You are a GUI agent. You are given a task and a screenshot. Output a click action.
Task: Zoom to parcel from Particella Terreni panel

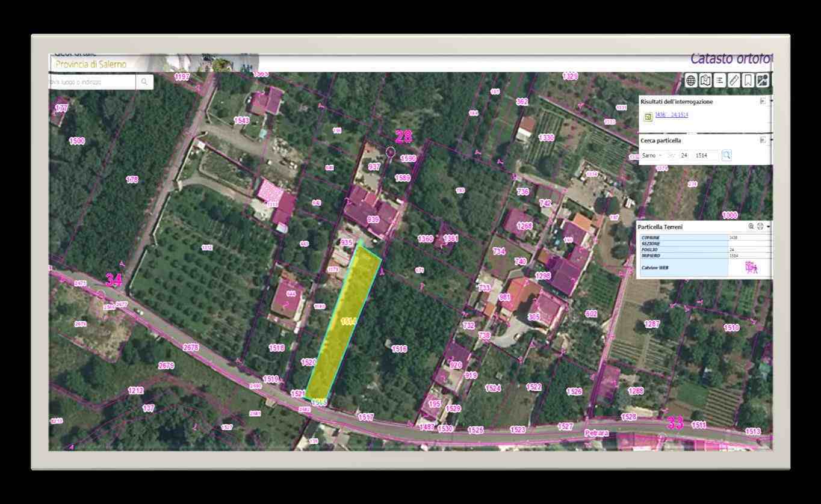(x=751, y=227)
